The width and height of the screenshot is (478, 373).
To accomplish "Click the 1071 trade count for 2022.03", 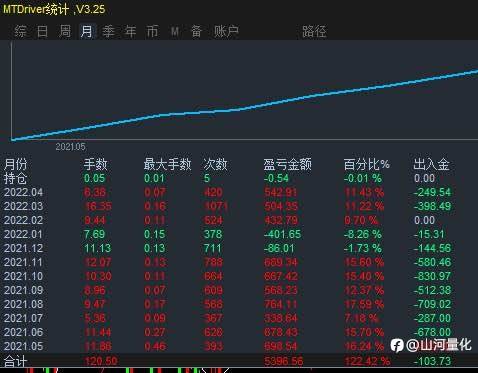I will [x=216, y=206].
